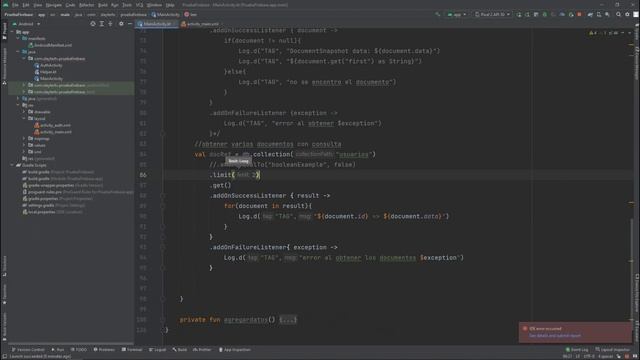Screen dimensions: 640x360
Task: Select proguard-rules.pro in Gradle Scripts
Action: [x=78, y=192]
